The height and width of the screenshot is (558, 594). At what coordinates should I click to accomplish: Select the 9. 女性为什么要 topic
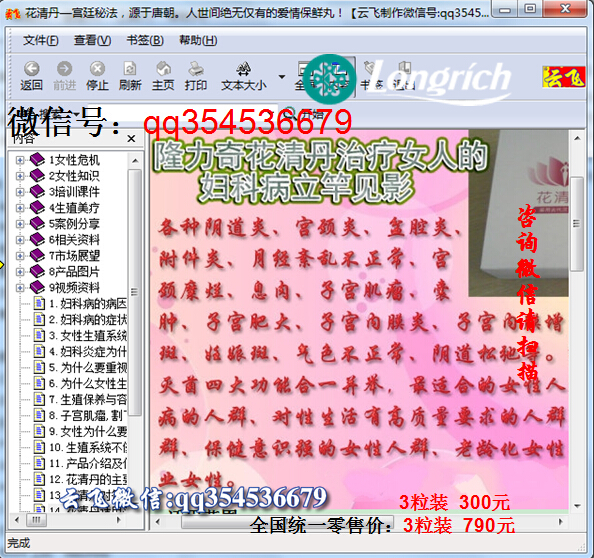(88, 431)
